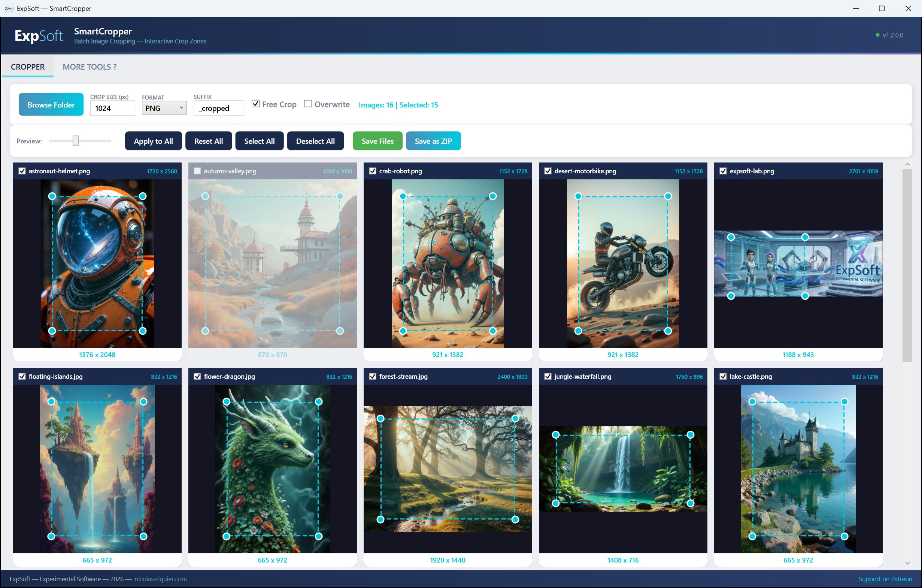The height and width of the screenshot is (588, 922).
Task: Click the flower-dragon.jpg thumbnail image
Action: tap(273, 469)
